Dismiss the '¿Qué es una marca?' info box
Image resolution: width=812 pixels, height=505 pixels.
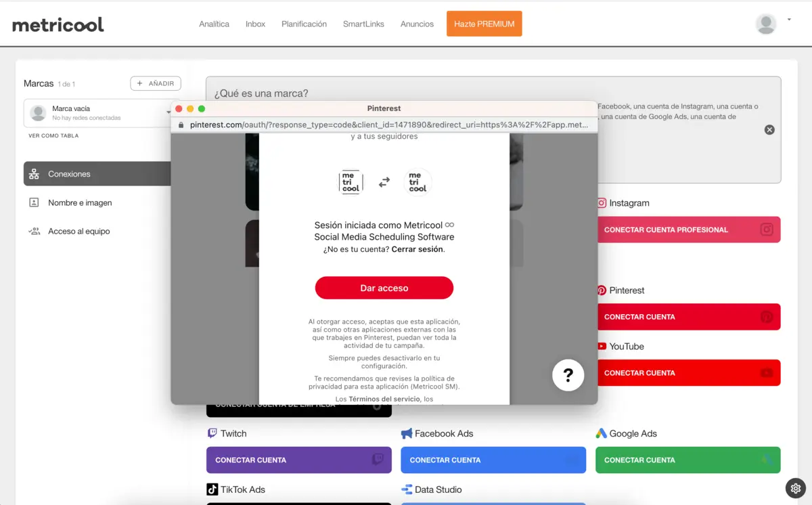coord(769,130)
